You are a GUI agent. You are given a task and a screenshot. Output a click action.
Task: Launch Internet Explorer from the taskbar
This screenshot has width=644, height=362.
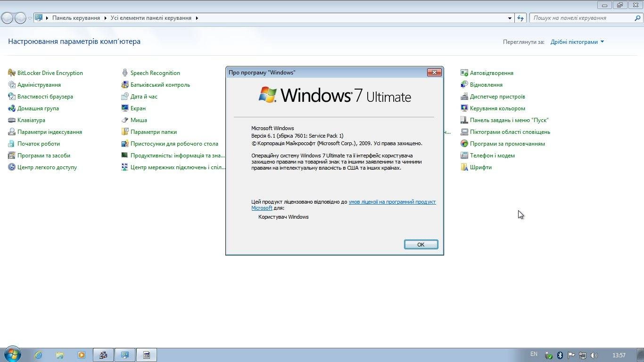(x=38, y=355)
